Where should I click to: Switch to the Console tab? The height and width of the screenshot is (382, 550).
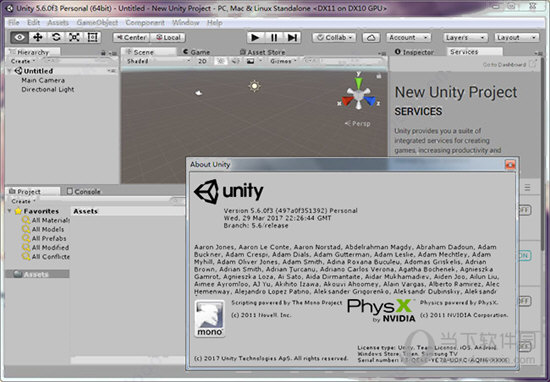click(83, 192)
